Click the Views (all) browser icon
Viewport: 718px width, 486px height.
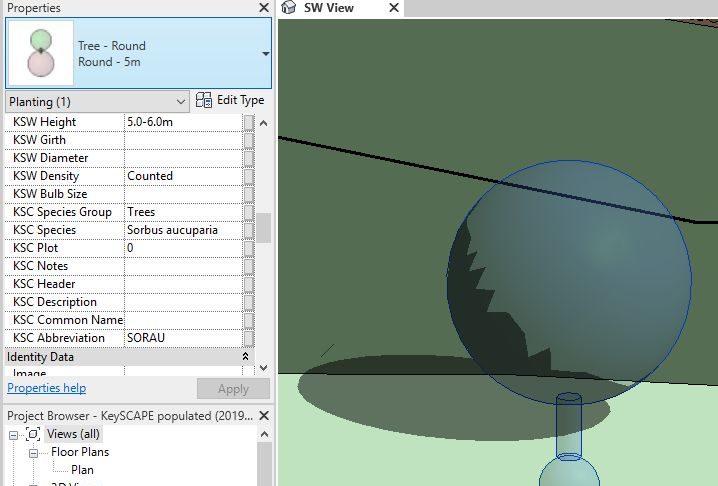click(33, 434)
